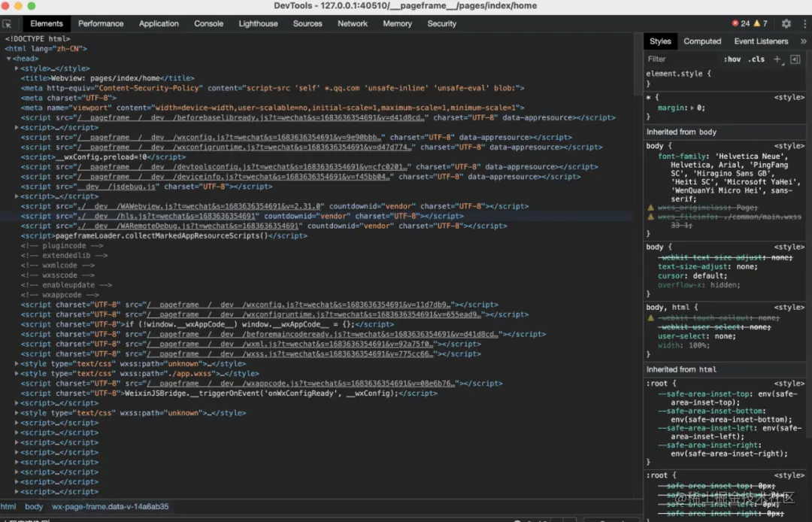
Task: Expand the margin shorthand property triangle
Action: click(x=692, y=108)
